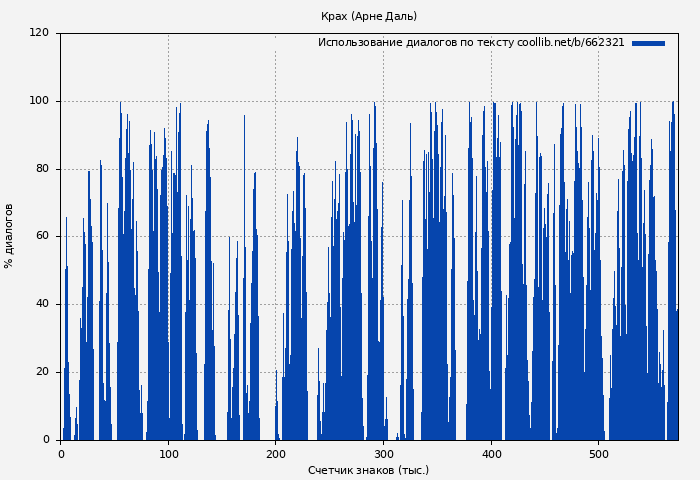Screen dimensions: 700x480
Task: Click the 80 tick label on the y-axis
Action: [42, 169]
